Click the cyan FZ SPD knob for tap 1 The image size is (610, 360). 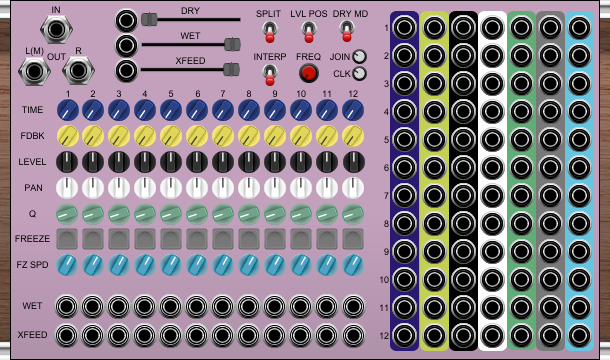(67, 265)
